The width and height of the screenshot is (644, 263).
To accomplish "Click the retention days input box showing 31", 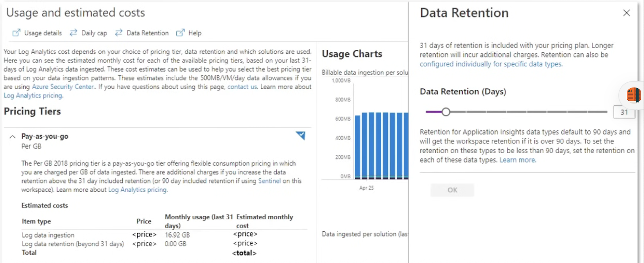I will coord(624,112).
